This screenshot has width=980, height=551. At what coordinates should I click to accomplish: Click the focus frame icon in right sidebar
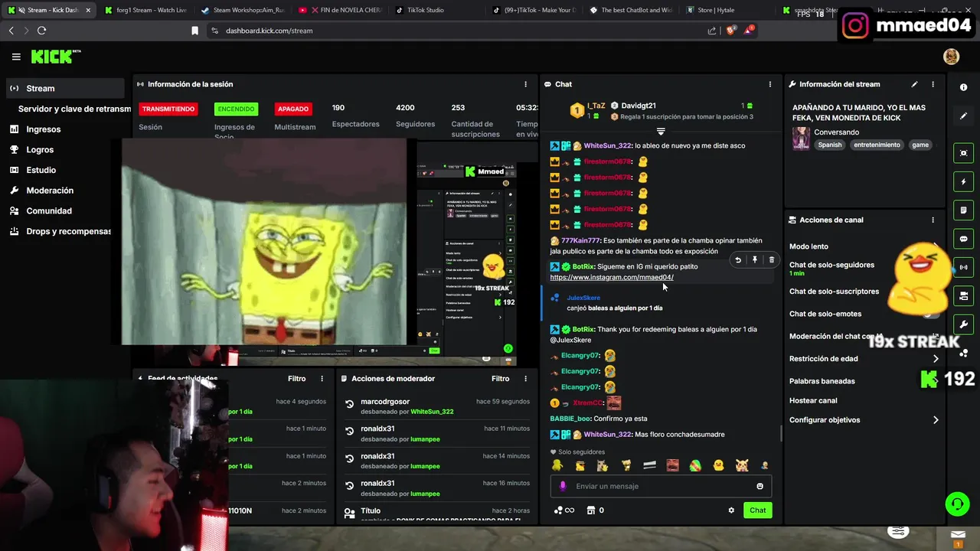click(x=963, y=153)
